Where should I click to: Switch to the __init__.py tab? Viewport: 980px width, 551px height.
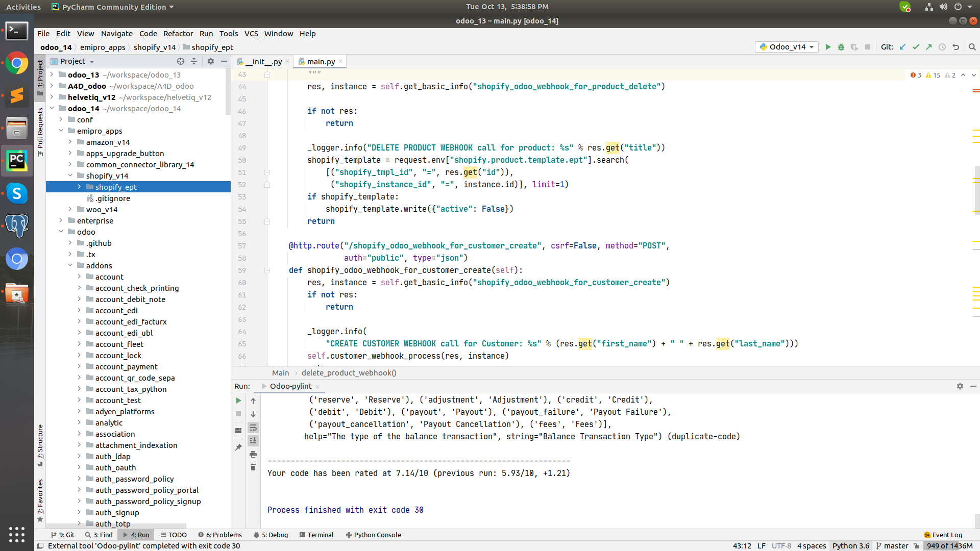(263, 61)
